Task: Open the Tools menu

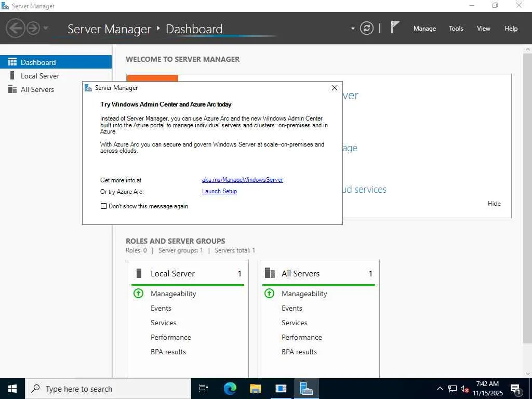Action: (x=456, y=29)
